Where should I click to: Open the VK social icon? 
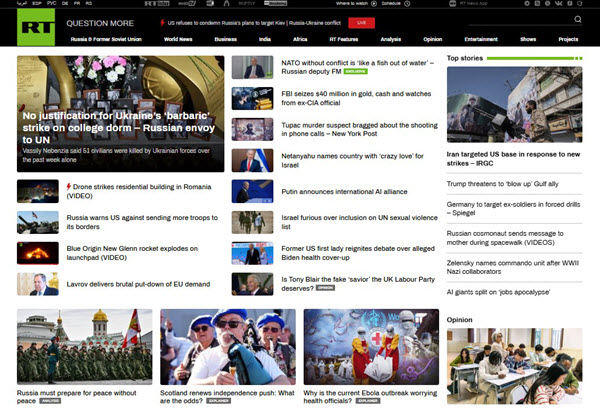tap(558, 3)
